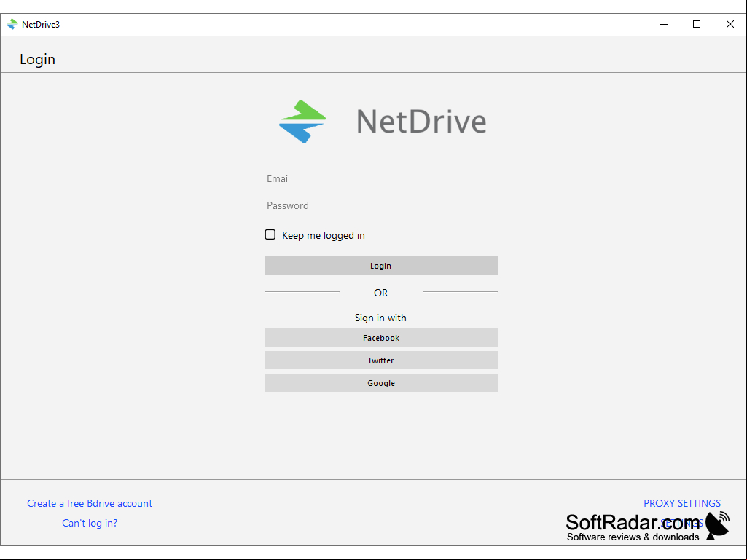Viewport: 747px width, 560px height.
Task: Maximize the NetDrive3 window
Action: pos(697,24)
